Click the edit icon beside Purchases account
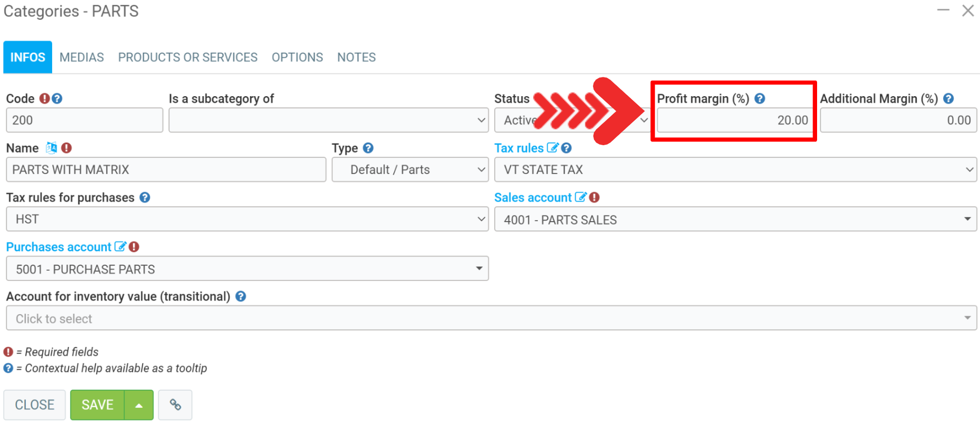Image resolution: width=980 pixels, height=423 pixels. point(120,247)
